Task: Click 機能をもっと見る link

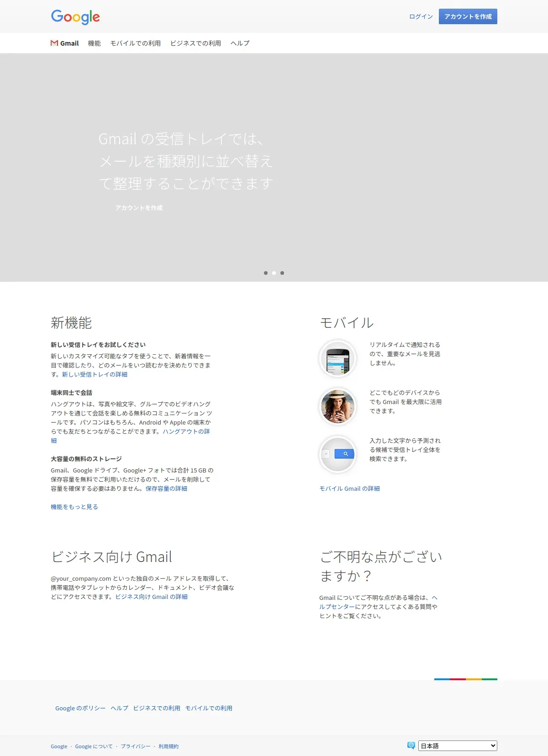Action: (x=74, y=507)
